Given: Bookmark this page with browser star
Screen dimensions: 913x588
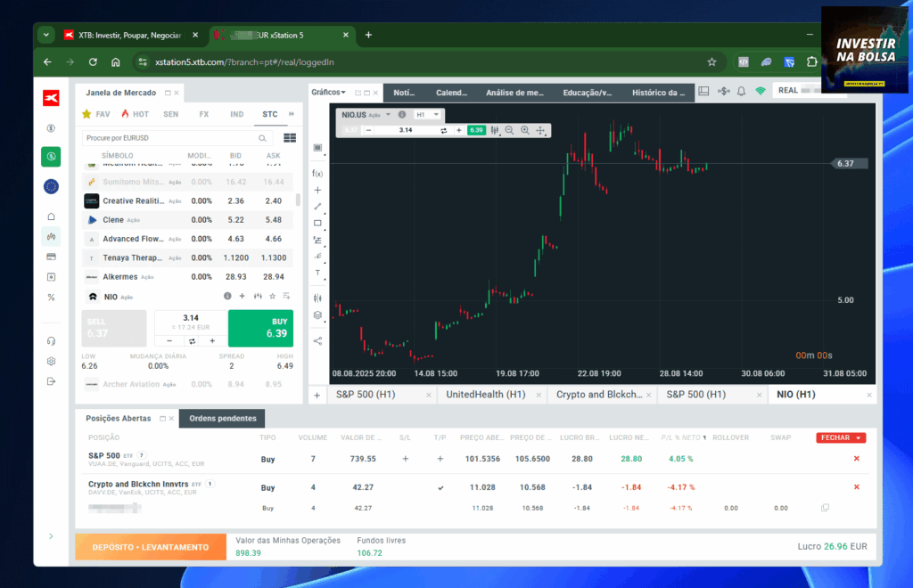Looking at the screenshot, I should pos(711,62).
